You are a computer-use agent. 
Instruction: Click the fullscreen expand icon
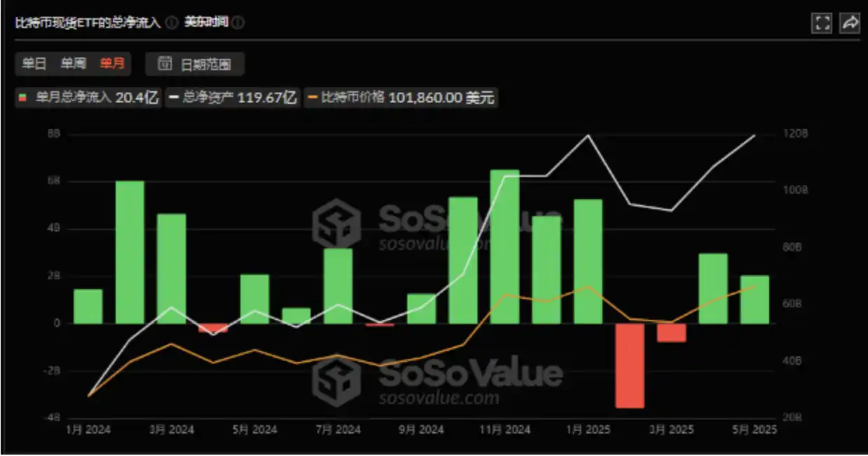821,23
